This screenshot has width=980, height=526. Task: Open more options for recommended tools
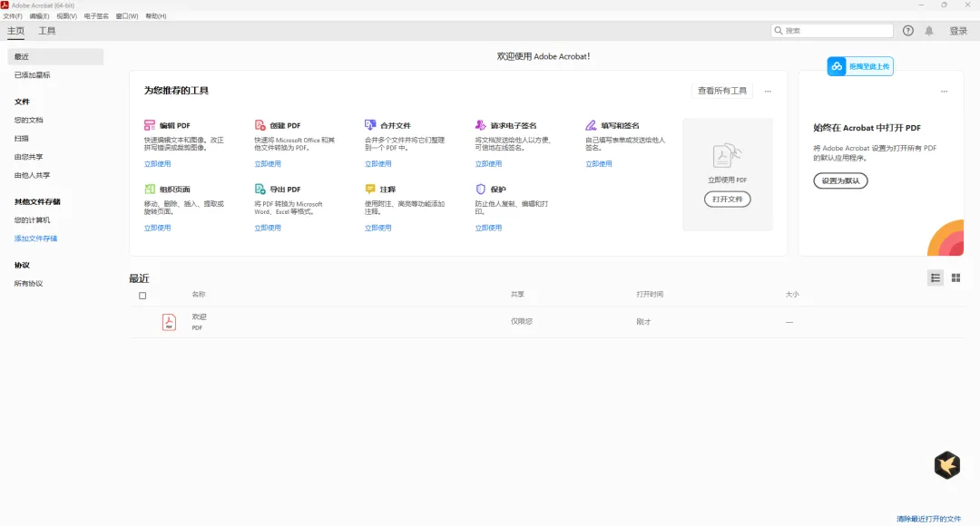click(768, 92)
